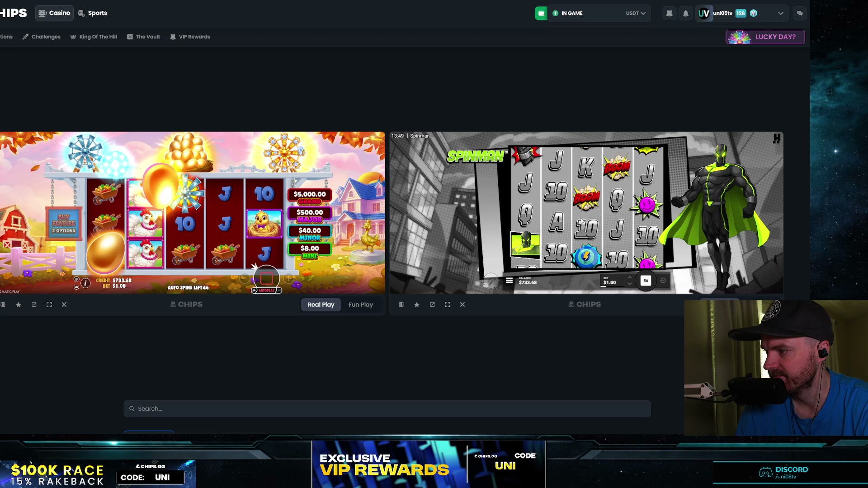Screen dimensions: 868x488
Task: Decrease the Spinman bet amount
Action: 629,284
